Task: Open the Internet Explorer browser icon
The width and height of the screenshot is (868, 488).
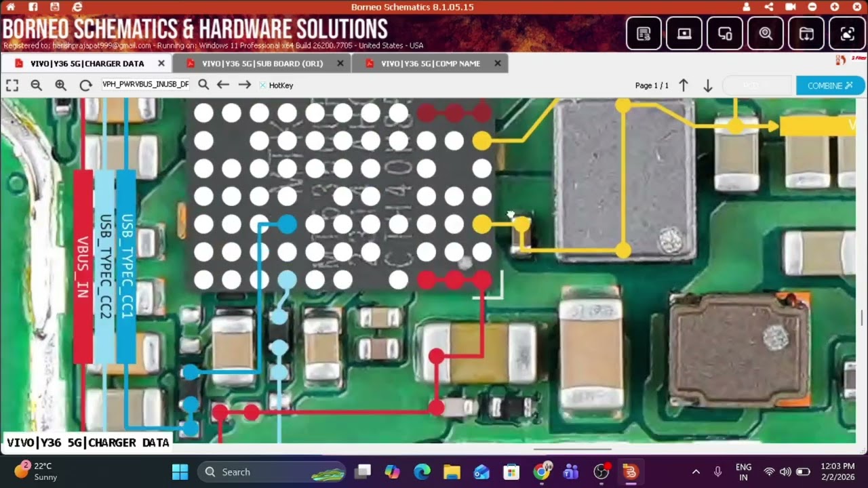Action: point(77,7)
